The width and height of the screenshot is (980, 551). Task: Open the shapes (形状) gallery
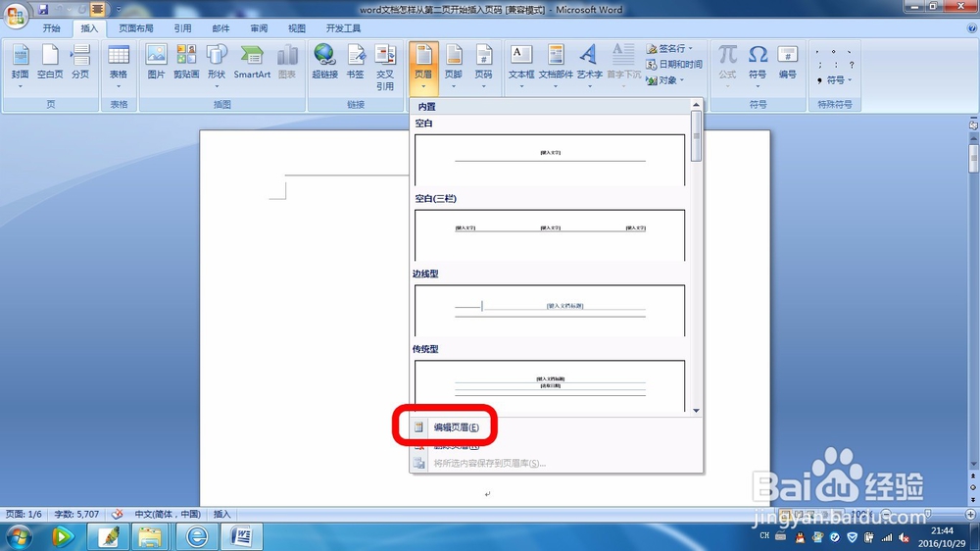point(217,67)
